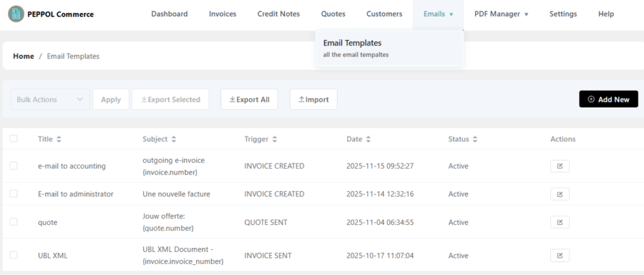Screen dimensions: 644x275
Task: Click date 2025-11-15 09:52:27
Action: pyautogui.click(x=380, y=166)
